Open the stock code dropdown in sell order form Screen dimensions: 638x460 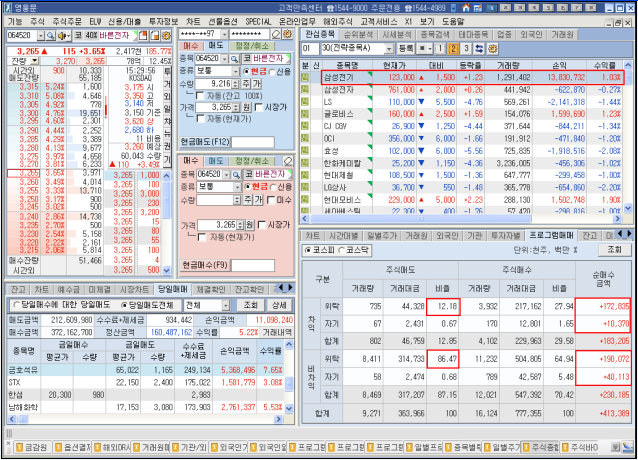point(225,59)
